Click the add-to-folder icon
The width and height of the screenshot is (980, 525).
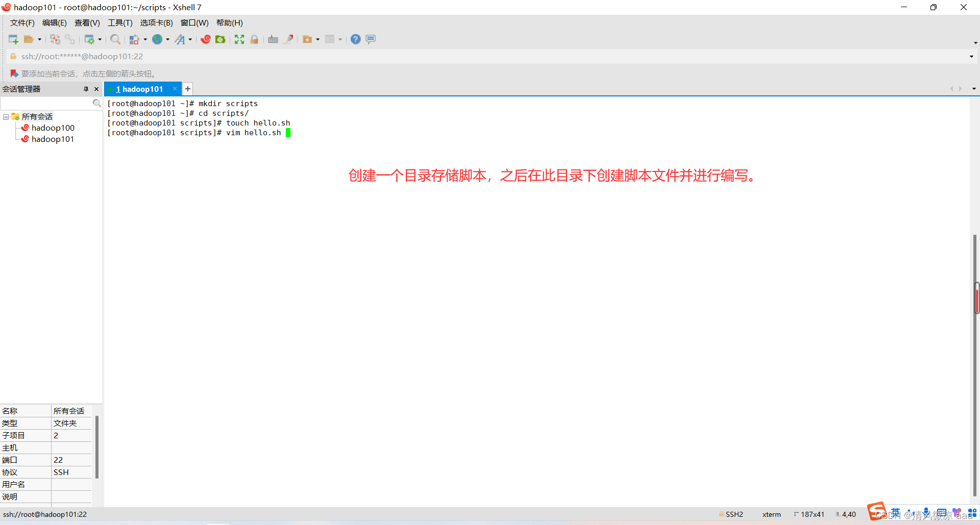307,39
